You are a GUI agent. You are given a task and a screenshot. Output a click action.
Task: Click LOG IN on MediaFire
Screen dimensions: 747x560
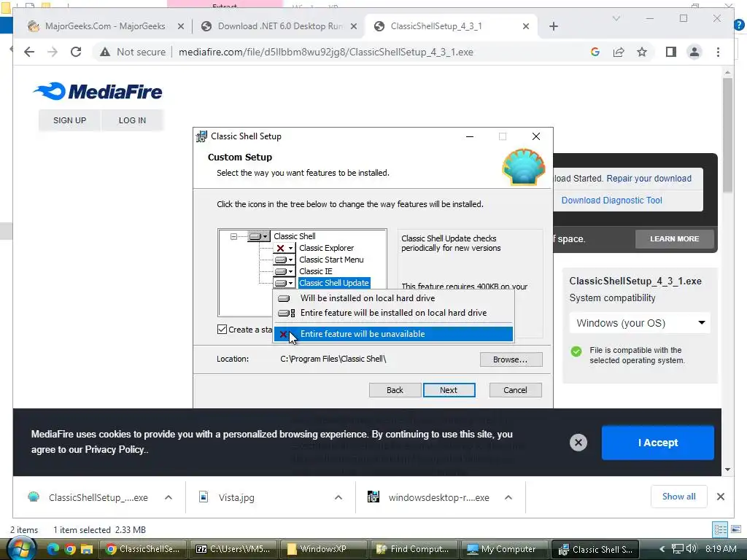133,120
